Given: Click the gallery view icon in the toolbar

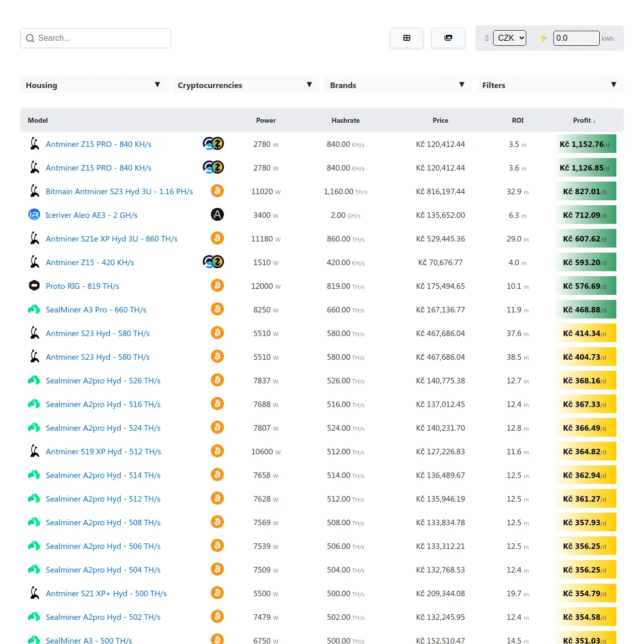Looking at the screenshot, I should point(448,38).
